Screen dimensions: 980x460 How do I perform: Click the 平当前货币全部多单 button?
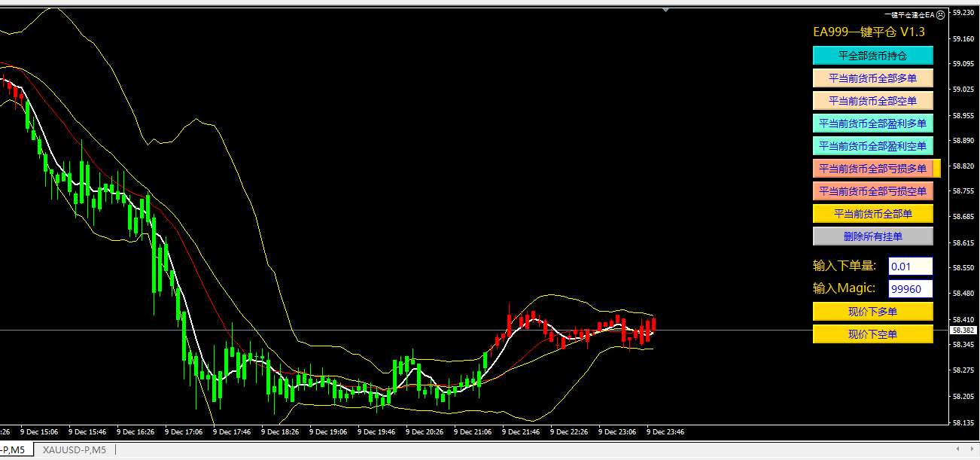[873, 78]
